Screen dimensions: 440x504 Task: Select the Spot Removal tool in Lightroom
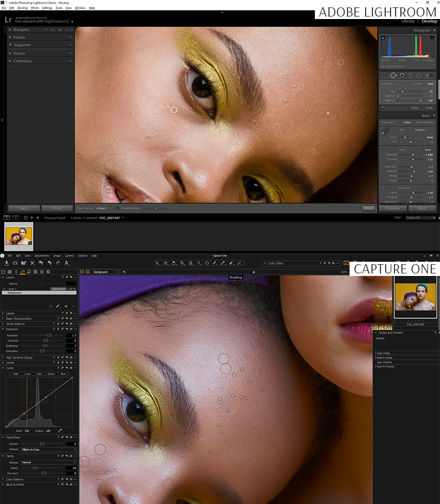click(394, 75)
